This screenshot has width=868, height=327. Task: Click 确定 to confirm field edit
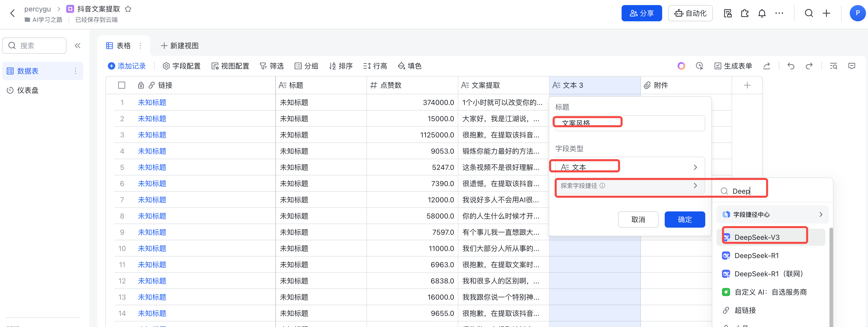point(685,220)
